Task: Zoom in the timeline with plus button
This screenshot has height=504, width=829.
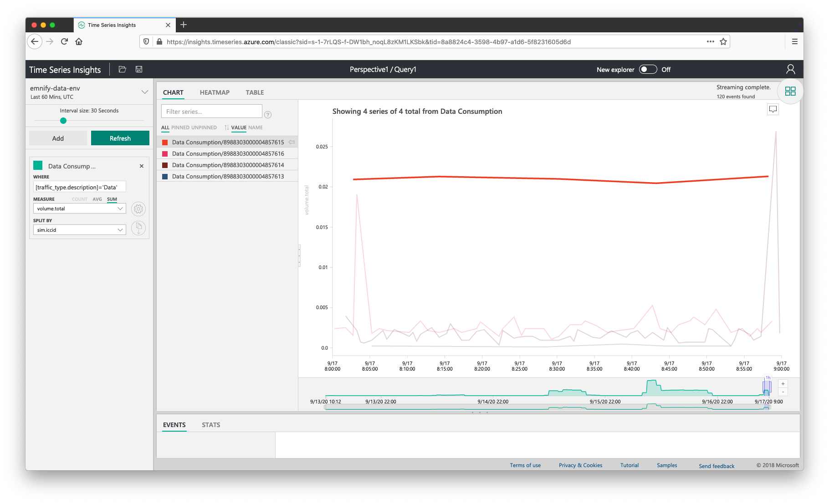Action: (783, 384)
